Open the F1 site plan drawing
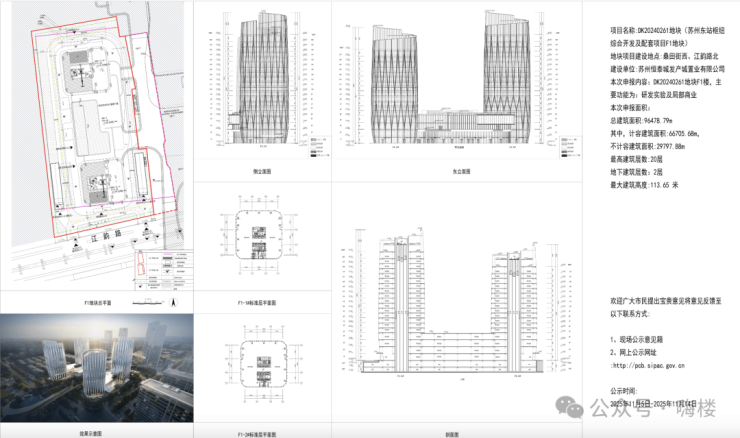740x438 pixels. pyautogui.click(x=97, y=145)
